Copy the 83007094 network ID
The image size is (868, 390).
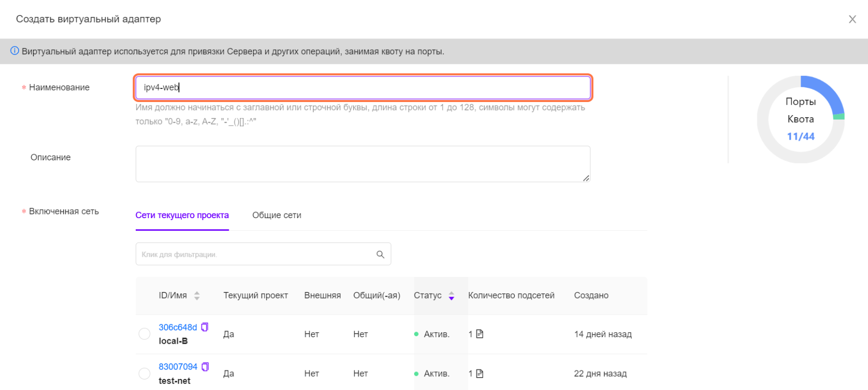tap(205, 367)
